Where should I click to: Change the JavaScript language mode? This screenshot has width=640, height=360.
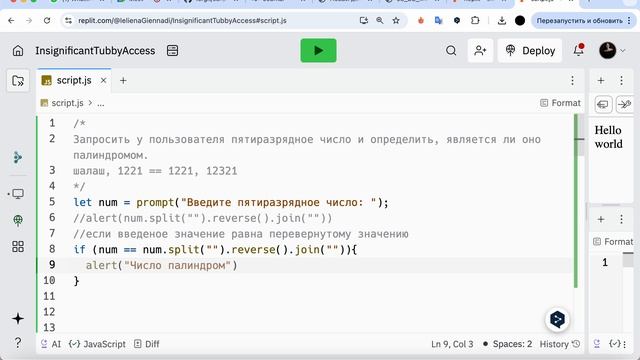(97, 344)
